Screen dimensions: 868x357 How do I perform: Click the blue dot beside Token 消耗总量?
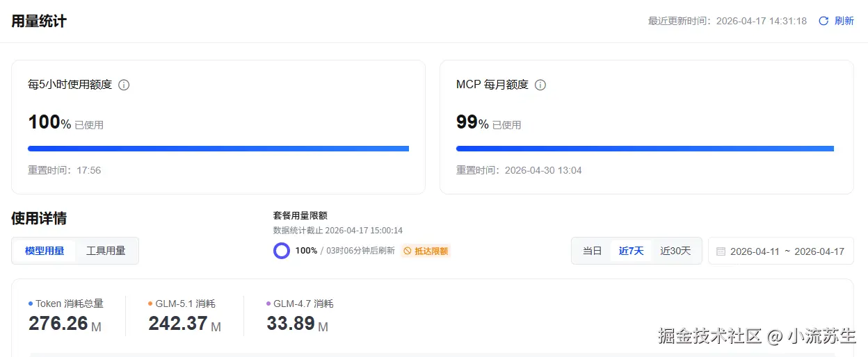(31, 304)
